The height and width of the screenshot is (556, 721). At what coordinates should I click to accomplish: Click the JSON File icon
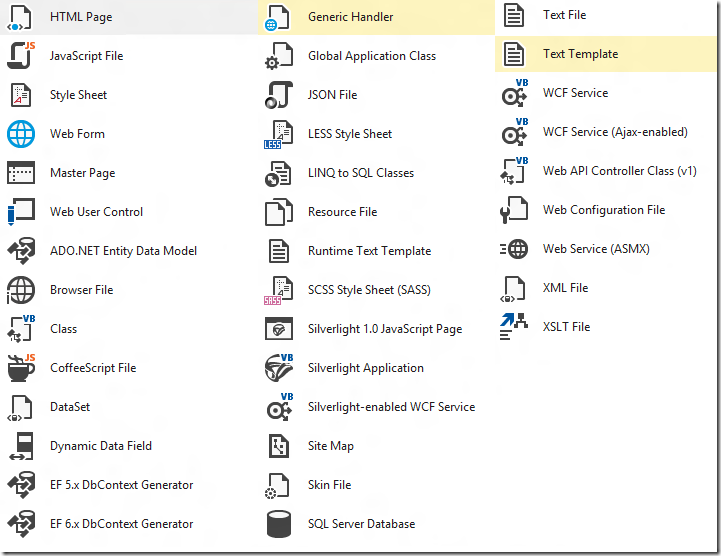(x=279, y=95)
